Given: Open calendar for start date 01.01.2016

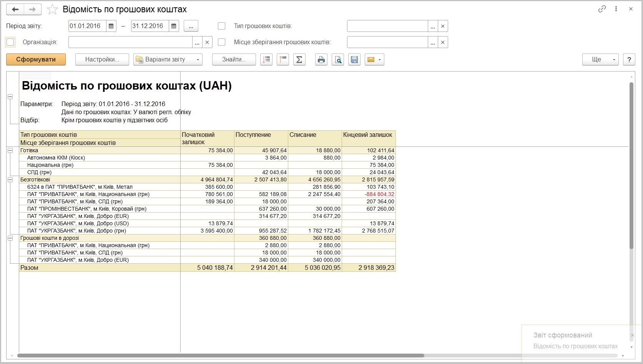Looking at the screenshot, I should pos(111,26).
